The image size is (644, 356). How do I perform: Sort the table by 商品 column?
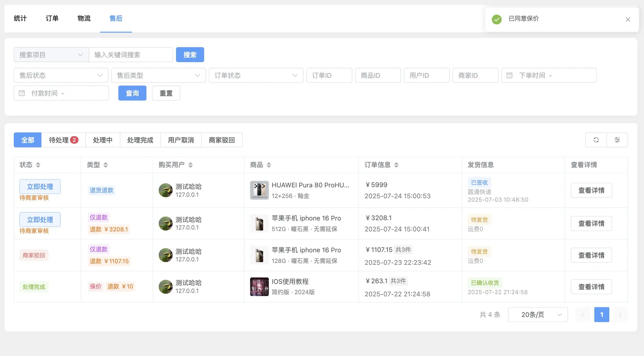click(x=269, y=165)
